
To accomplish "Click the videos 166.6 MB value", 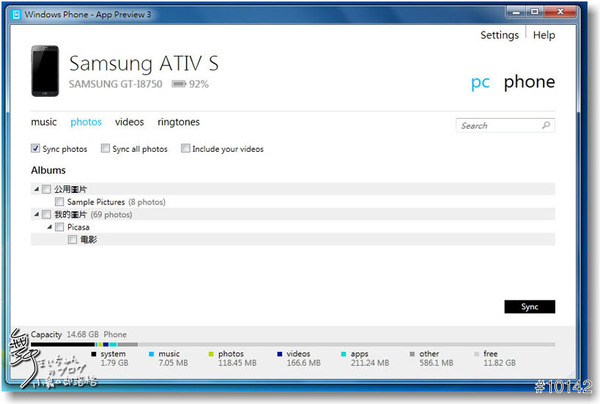I will point(303,363).
